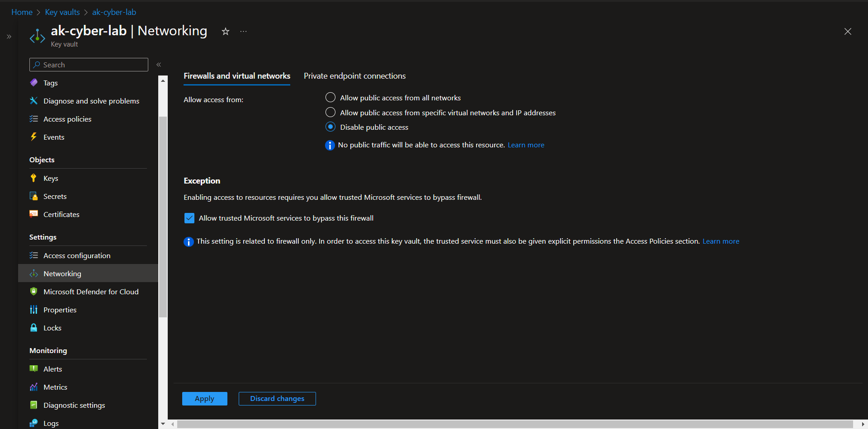Image resolution: width=868 pixels, height=429 pixels.
Task: Select Allow public access from all networks
Action: 330,98
